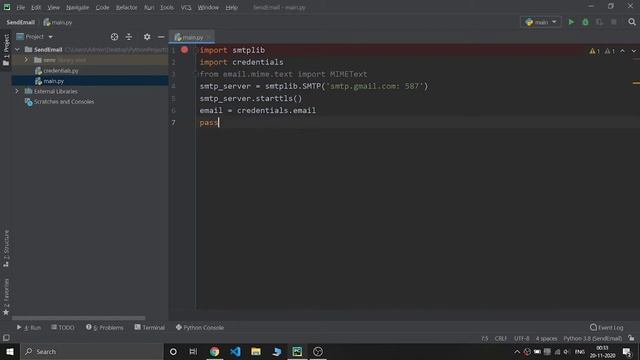Screen dimensions: 640x360
Task: Open the Help menu
Action: click(231, 7)
